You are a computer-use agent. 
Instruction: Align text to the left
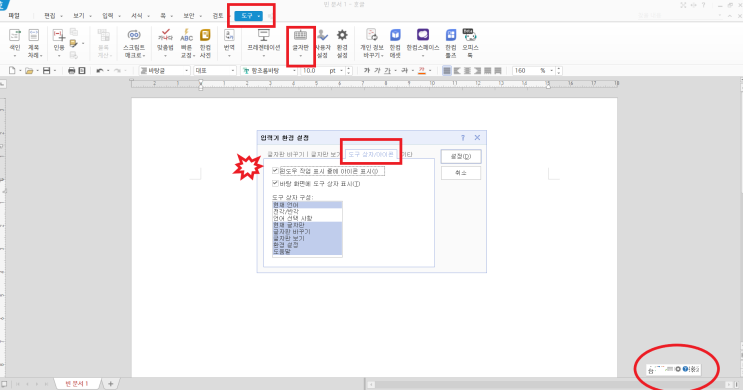pyautogui.click(x=457, y=71)
